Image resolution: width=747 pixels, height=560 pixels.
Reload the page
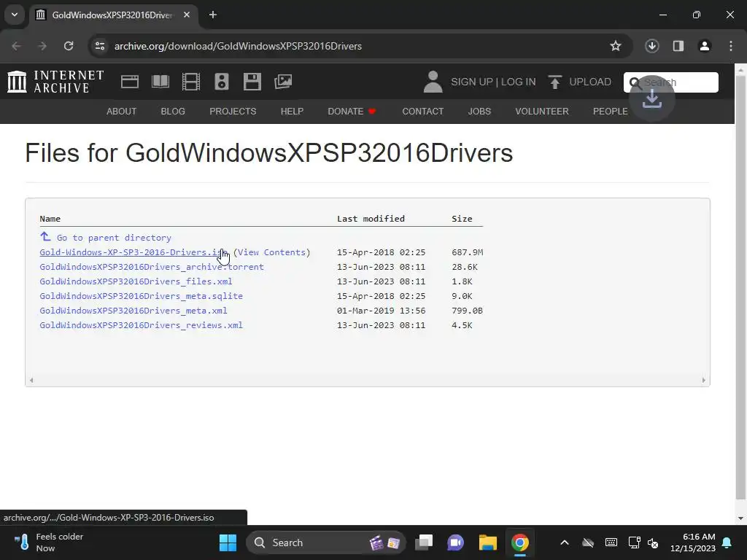coord(69,46)
